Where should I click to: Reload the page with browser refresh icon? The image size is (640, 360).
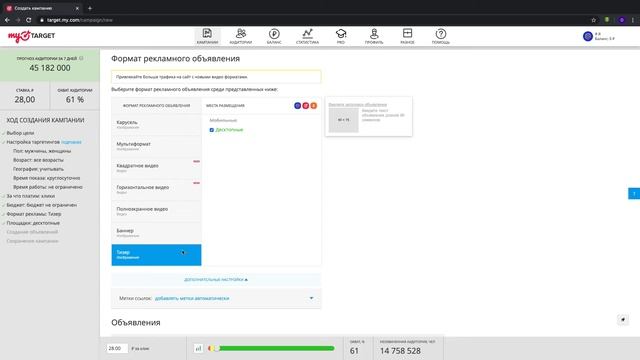click(29, 20)
